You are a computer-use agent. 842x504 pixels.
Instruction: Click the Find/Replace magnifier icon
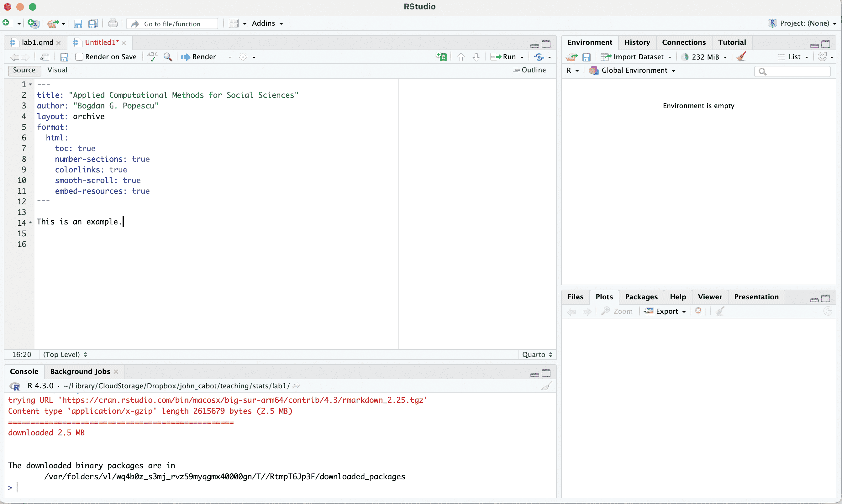click(168, 57)
